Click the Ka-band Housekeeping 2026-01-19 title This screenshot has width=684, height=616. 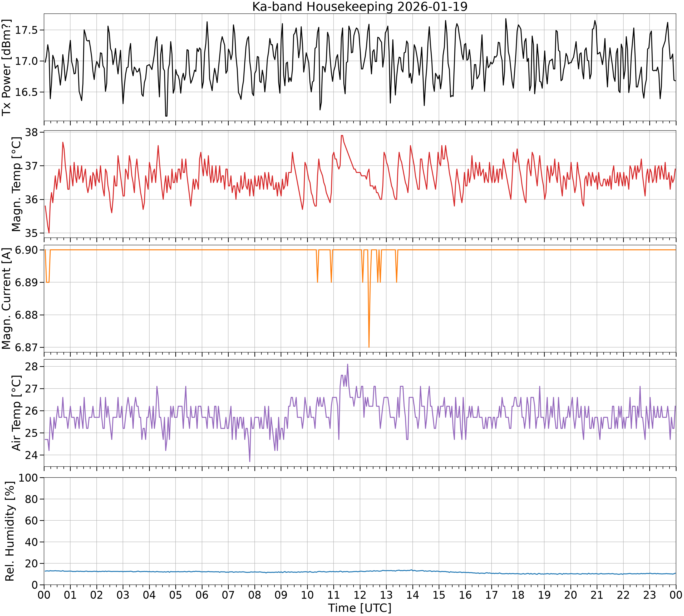pos(360,6)
